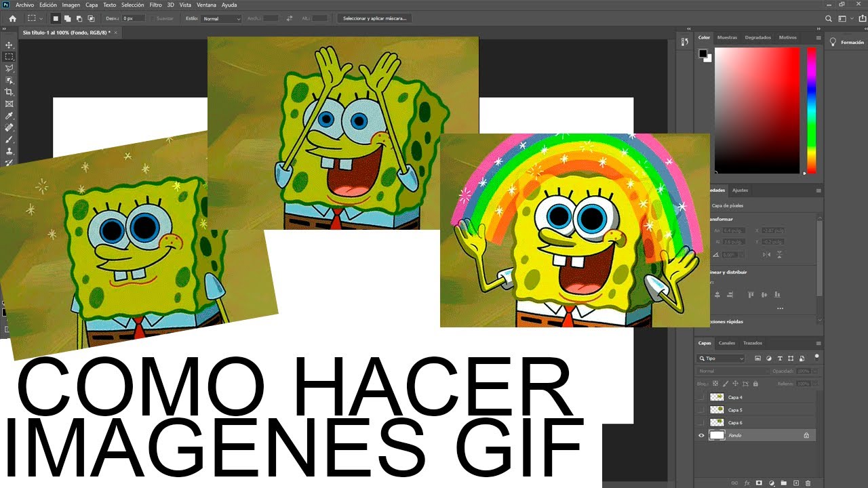Open the Tipo layer filter dropdown

(721, 359)
